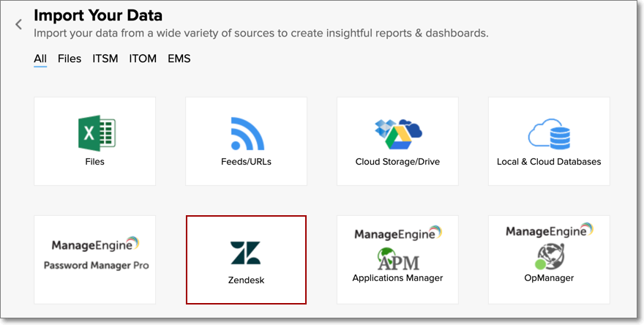The image size is (644, 325).
Task: Open the ManageEngine Password Manager Pro logo
Action: [95, 244]
